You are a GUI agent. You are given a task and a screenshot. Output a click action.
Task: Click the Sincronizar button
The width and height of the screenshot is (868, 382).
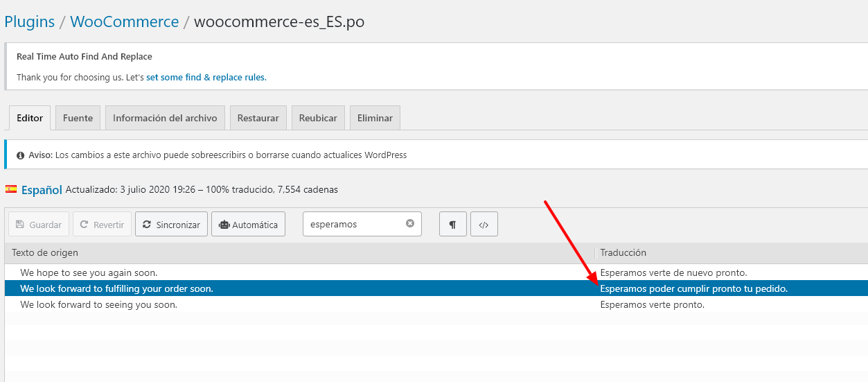coord(171,224)
